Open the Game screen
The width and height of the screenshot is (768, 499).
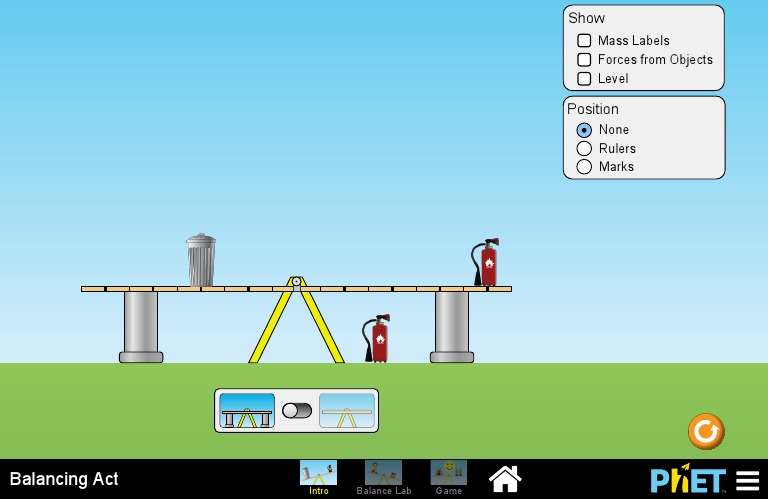pos(449,478)
